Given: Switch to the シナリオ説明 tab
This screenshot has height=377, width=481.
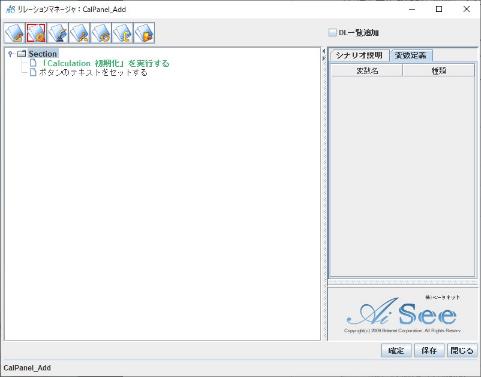Looking at the screenshot, I should coord(359,55).
